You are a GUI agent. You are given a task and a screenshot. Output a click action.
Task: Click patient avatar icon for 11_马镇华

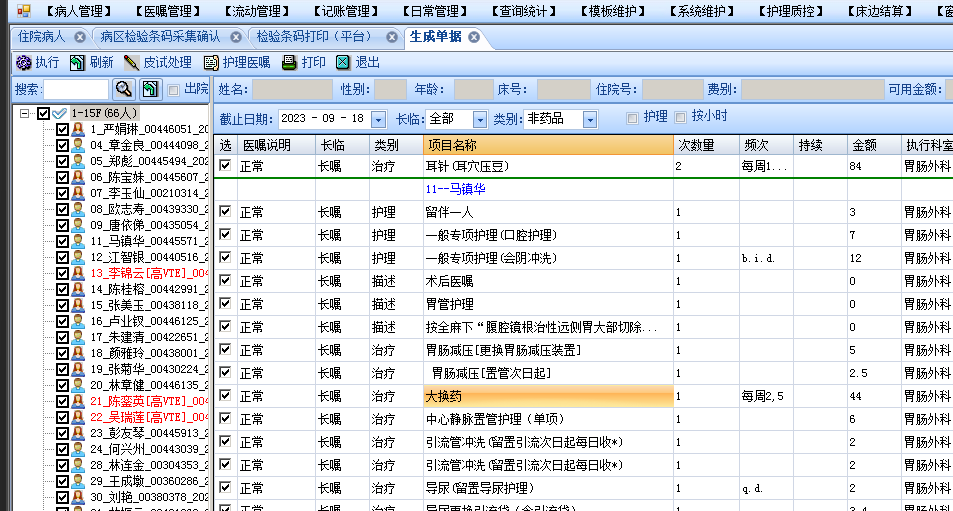pyautogui.click(x=78, y=241)
